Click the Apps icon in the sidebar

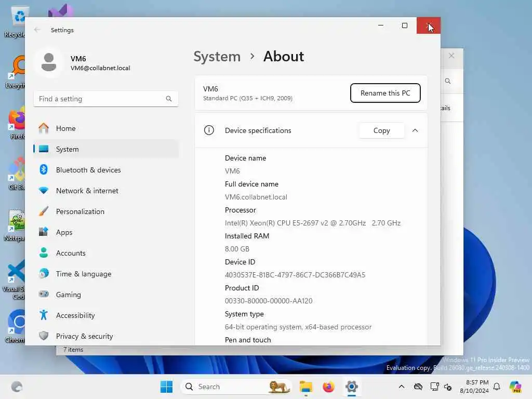tap(44, 232)
